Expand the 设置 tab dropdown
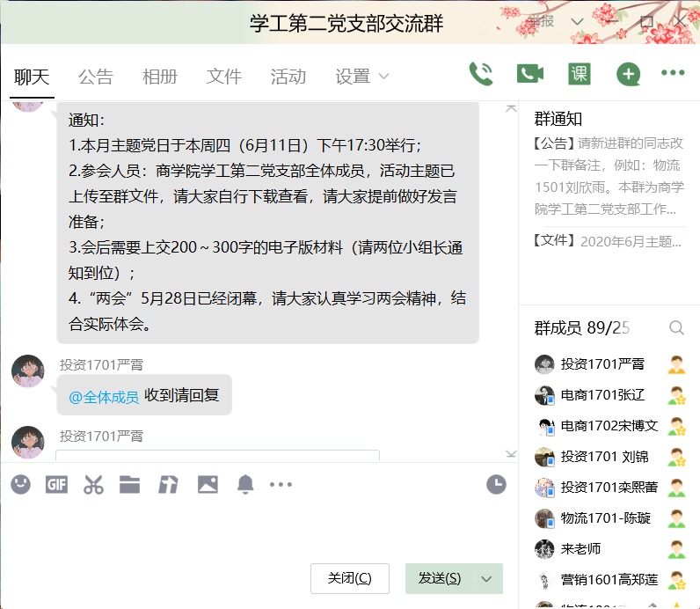 [383, 77]
